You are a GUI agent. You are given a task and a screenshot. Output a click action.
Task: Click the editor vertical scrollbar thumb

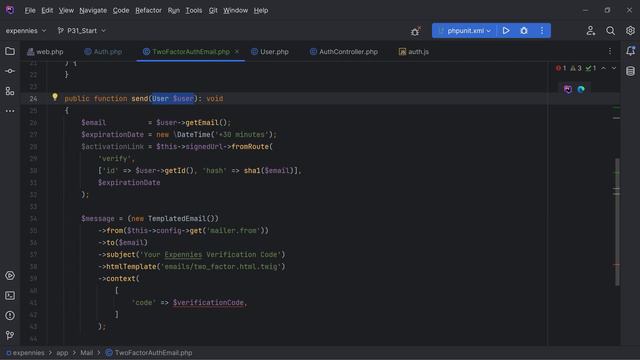[617, 222]
